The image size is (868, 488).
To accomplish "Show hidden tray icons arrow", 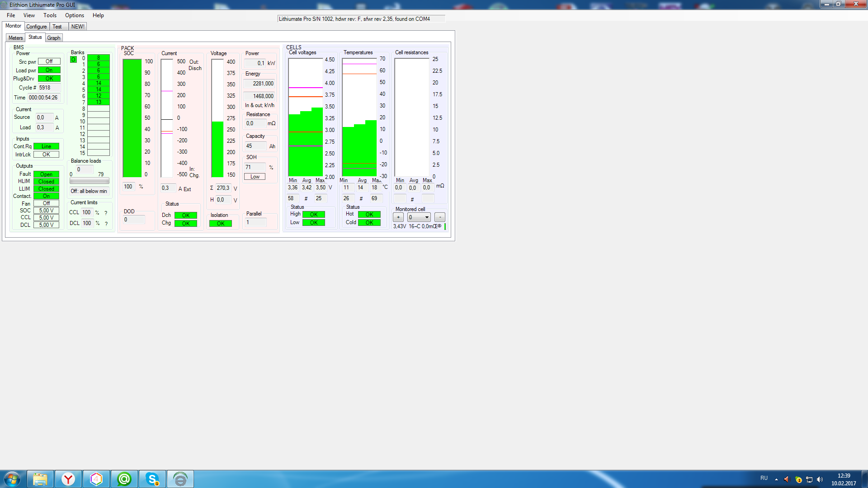I will click(776, 479).
